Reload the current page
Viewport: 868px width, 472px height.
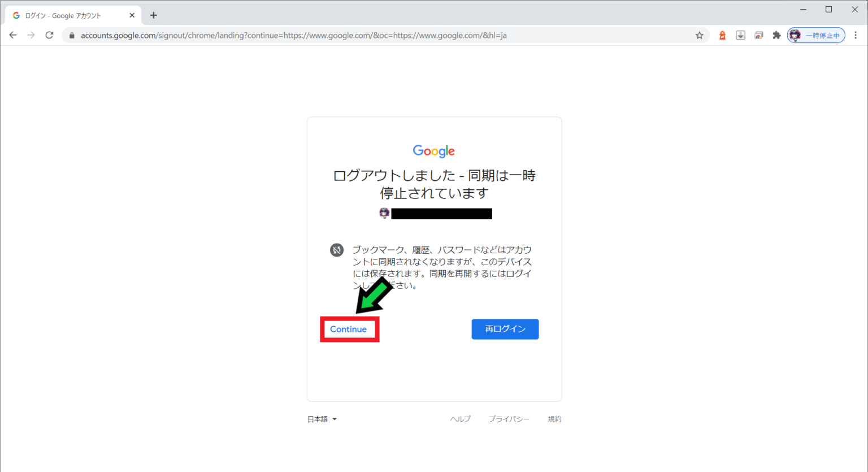tap(50, 35)
